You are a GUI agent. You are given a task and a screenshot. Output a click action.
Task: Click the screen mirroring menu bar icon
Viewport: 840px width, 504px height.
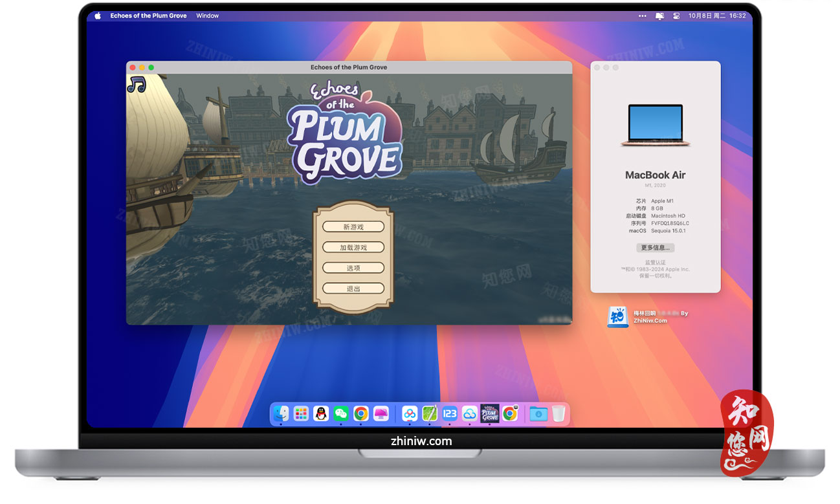coord(660,16)
